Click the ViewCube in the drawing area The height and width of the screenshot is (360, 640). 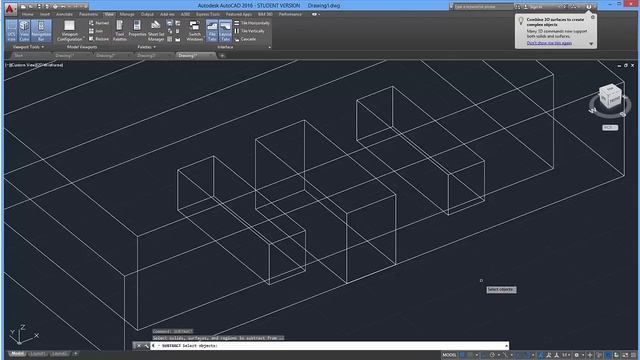pos(610,96)
